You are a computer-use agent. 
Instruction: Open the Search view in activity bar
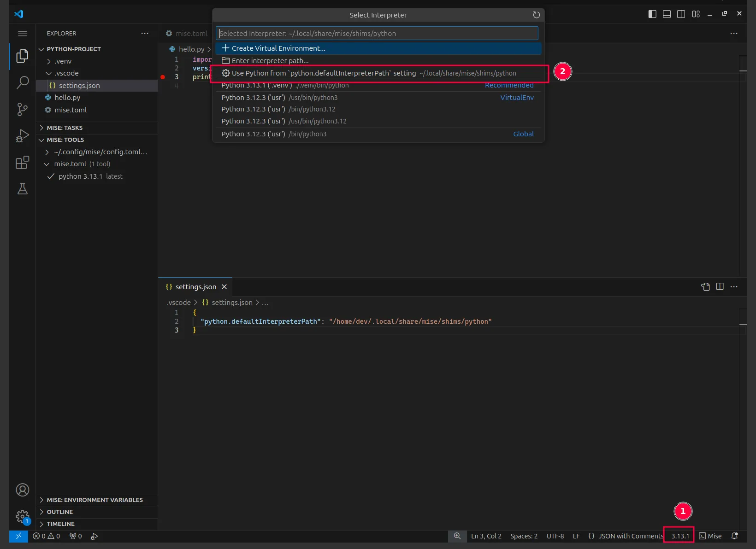pyautogui.click(x=22, y=82)
